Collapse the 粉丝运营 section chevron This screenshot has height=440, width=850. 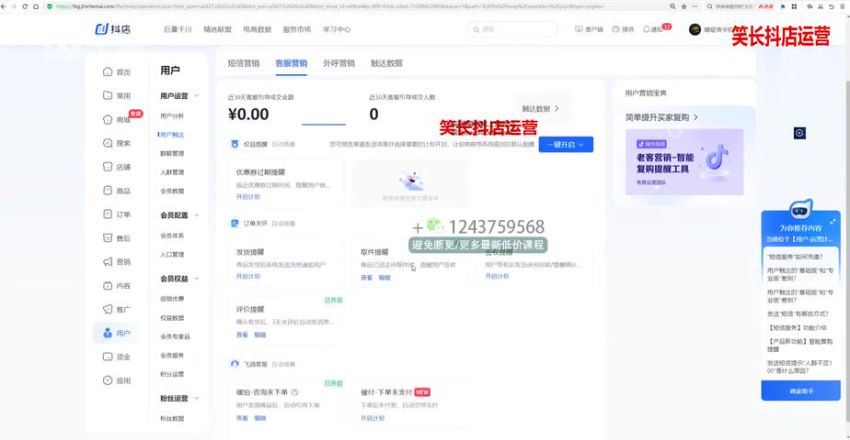point(197,398)
